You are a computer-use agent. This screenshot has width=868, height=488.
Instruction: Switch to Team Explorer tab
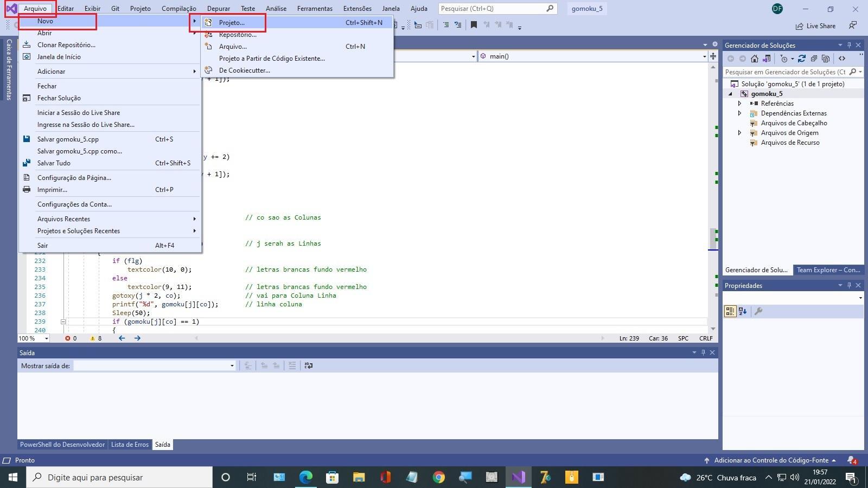coord(828,270)
